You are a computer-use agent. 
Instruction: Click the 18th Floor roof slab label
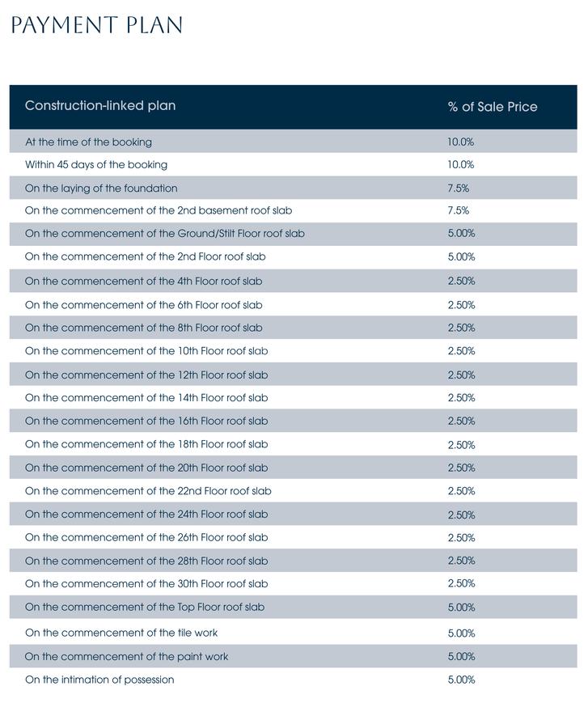coord(146,444)
